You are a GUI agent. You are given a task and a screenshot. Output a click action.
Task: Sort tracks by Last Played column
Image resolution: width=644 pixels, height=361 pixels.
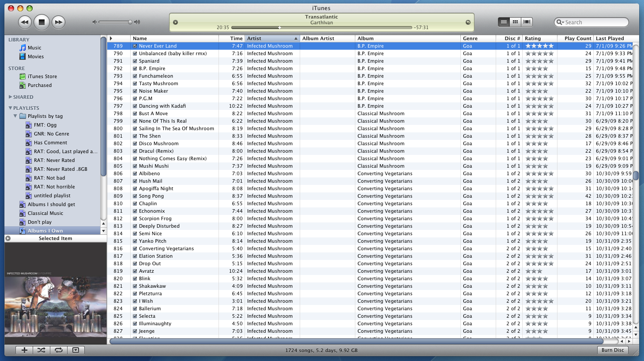(614, 38)
